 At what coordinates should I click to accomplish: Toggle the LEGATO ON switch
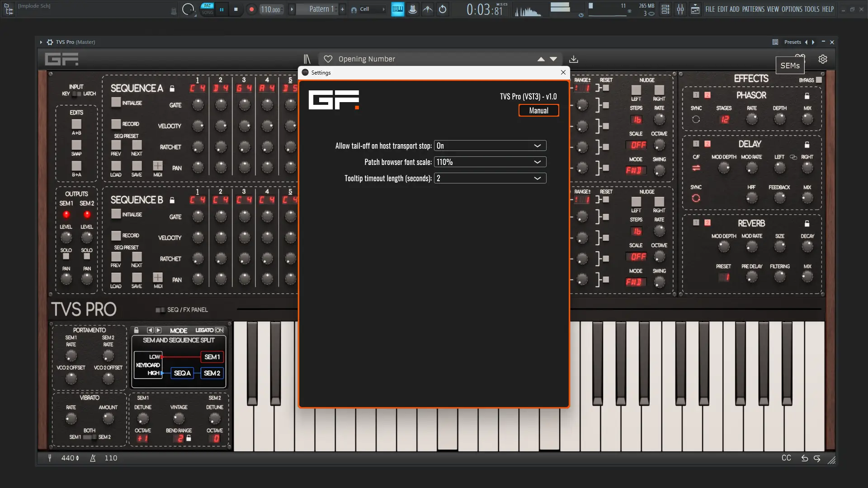point(219,330)
